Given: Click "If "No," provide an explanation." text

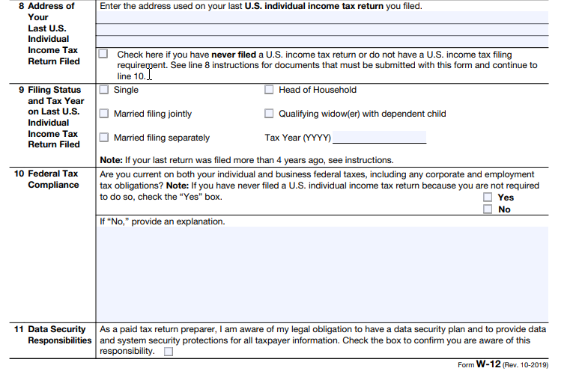Looking at the screenshot, I should (x=162, y=221).
